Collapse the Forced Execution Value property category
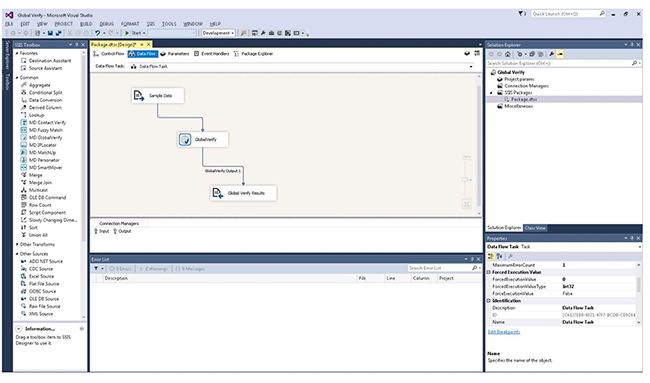 click(x=489, y=272)
